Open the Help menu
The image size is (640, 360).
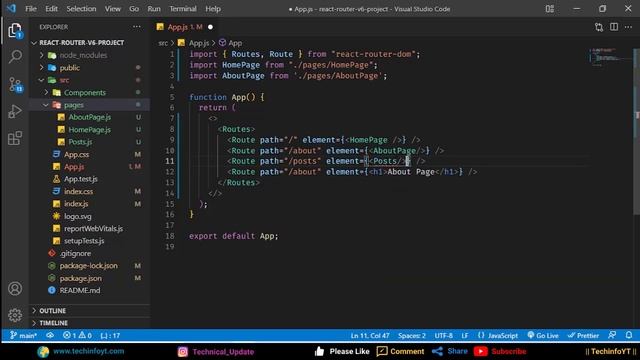click(213, 9)
